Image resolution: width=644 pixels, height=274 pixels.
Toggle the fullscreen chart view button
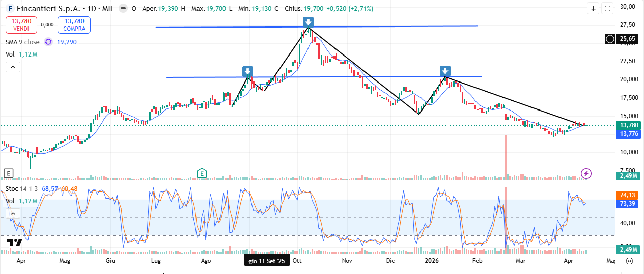[607, 8]
